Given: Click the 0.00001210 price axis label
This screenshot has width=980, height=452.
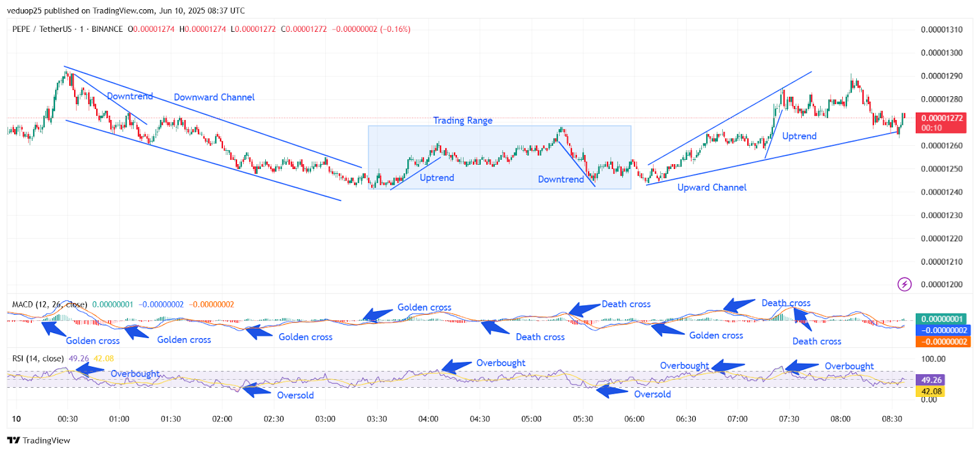Looking at the screenshot, I should (x=941, y=262).
